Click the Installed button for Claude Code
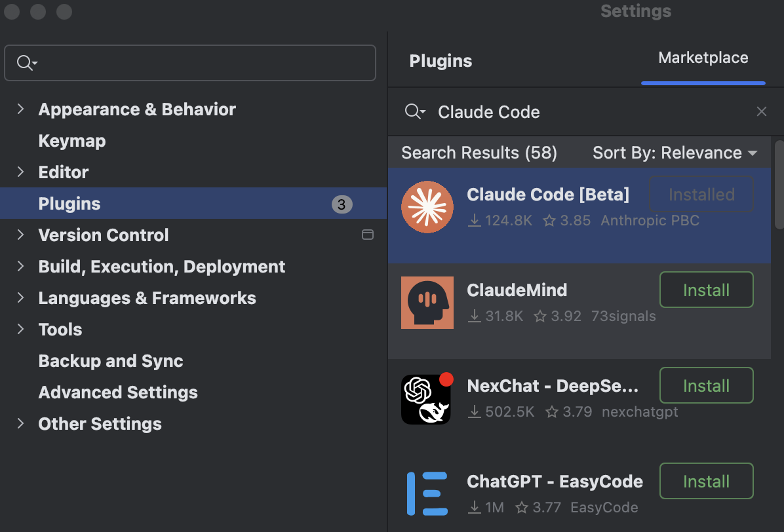 pos(700,194)
